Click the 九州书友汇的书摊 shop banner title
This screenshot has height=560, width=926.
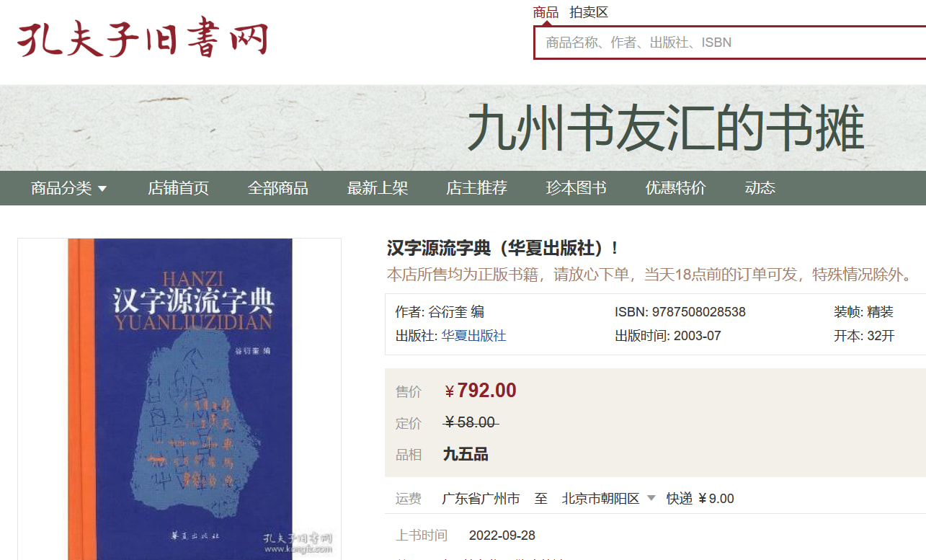pyautogui.click(x=665, y=130)
